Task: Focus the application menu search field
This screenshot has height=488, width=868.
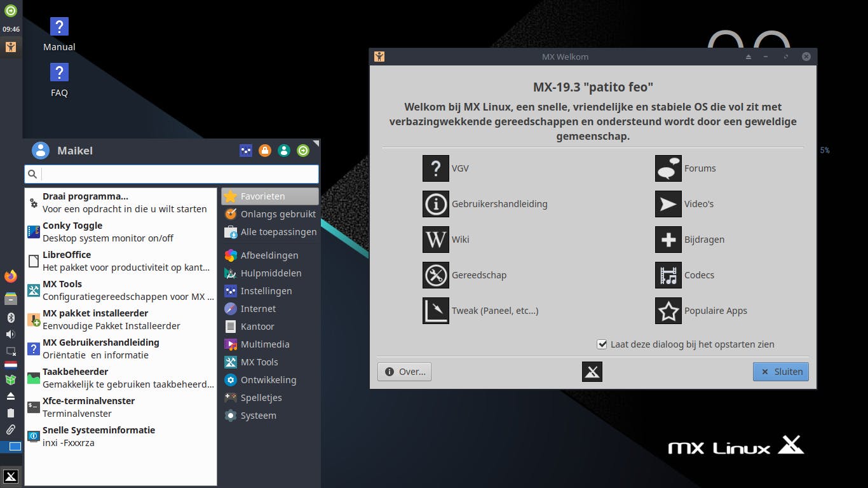Action: (172, 174)
